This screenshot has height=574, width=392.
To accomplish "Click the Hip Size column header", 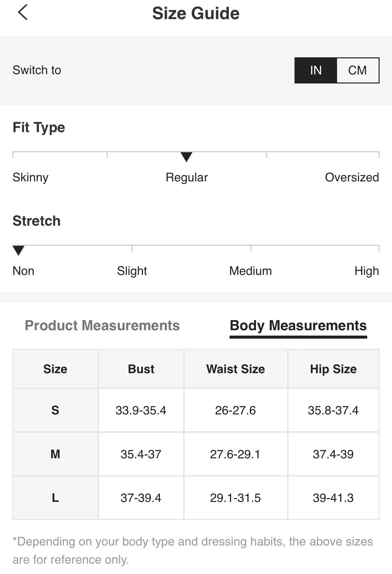I will 333,369.
